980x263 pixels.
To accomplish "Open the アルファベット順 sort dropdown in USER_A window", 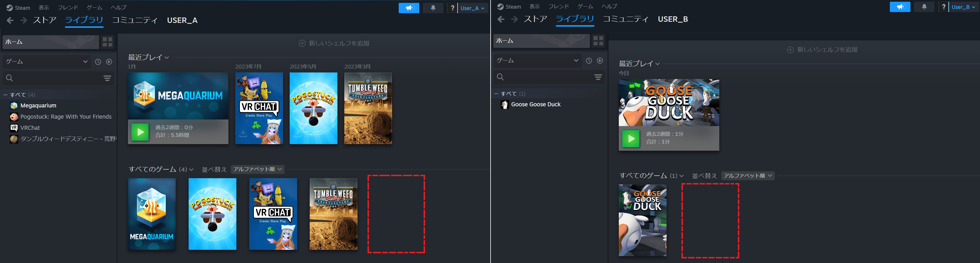I will 258,169.
